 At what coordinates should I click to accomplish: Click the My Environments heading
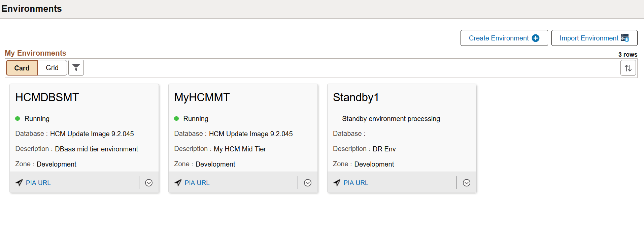(x=35, y=53)
